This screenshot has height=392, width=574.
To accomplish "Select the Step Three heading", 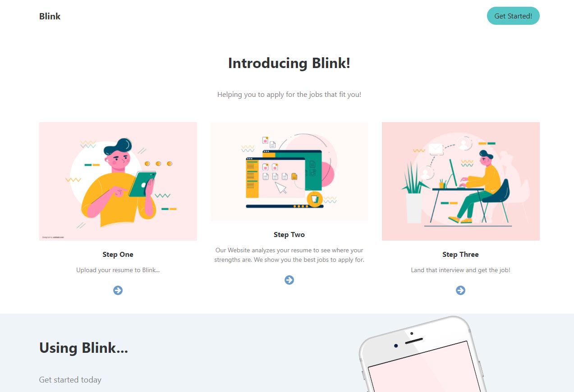I will 460,254.
